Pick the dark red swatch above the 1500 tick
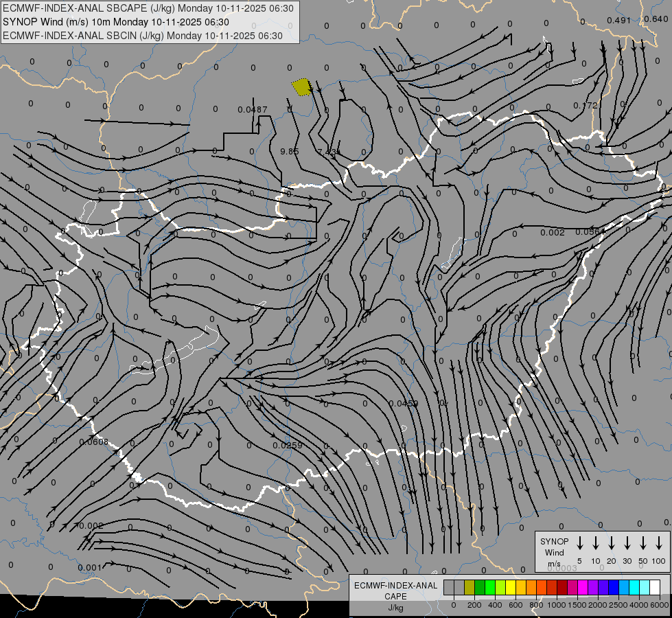This screenshot has width=672, height=618. (x=563, y=587)
